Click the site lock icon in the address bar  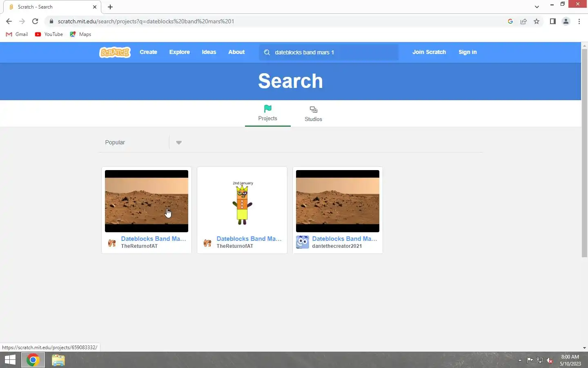click(51, 21)
